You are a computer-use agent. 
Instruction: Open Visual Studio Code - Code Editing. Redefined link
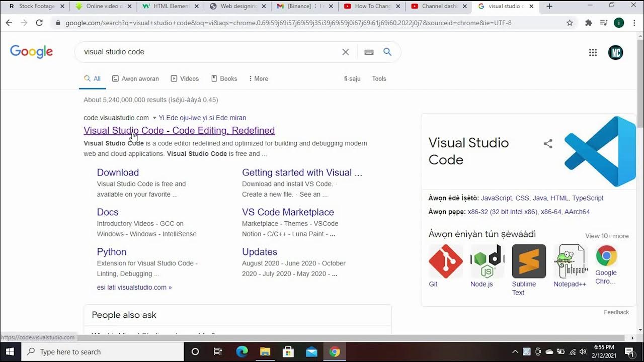(x=179, y=130)
